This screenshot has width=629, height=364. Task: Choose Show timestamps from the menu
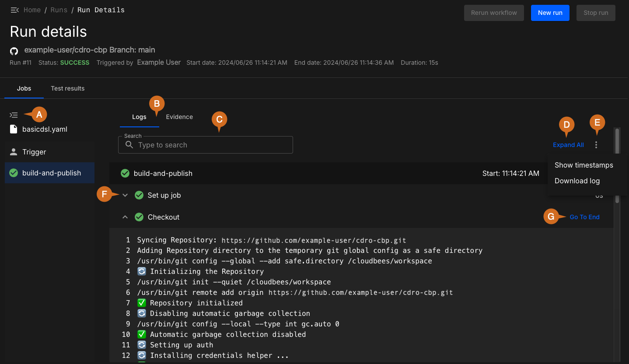pyautogui.click(x=584, y=165)
